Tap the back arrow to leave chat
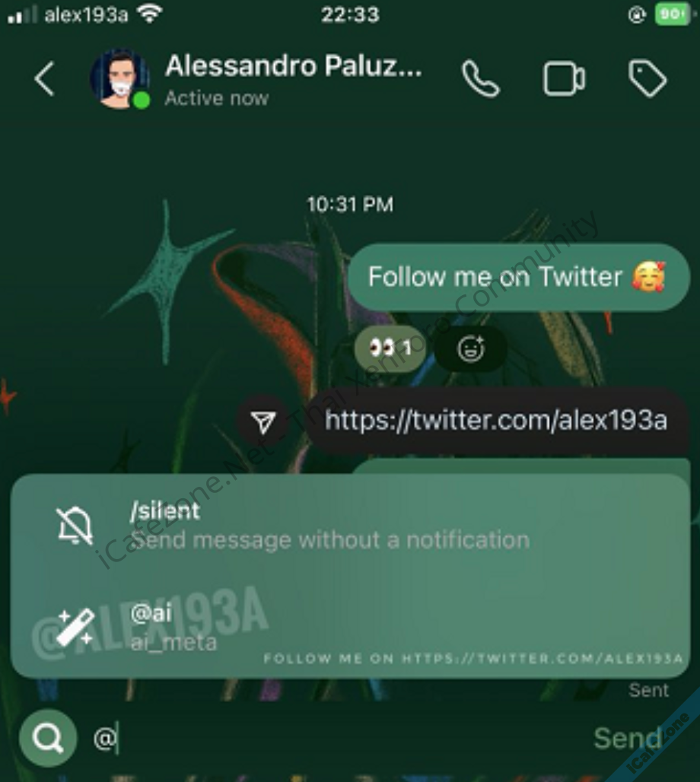This screenshot has height=782, width=700. 44,79
